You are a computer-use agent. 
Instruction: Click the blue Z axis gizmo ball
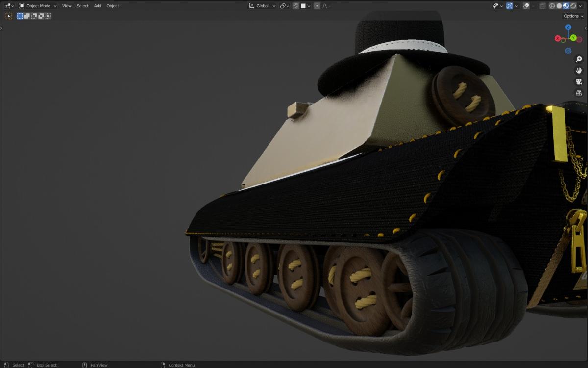pos(568,27)
